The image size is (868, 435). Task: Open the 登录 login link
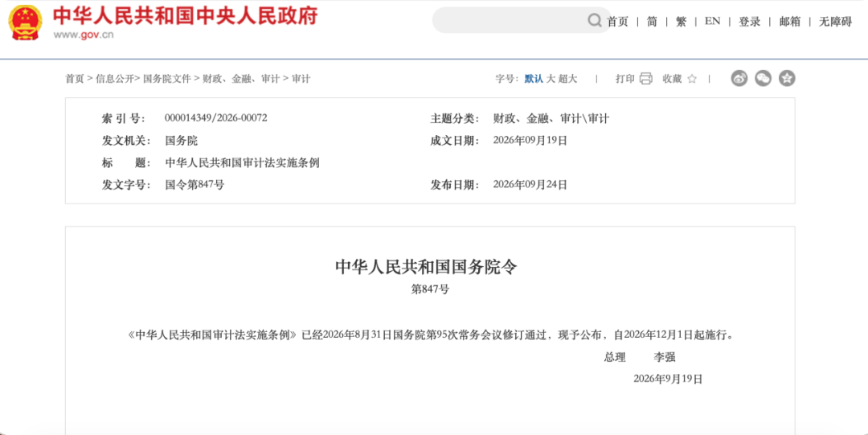click(x=750, y=22)
